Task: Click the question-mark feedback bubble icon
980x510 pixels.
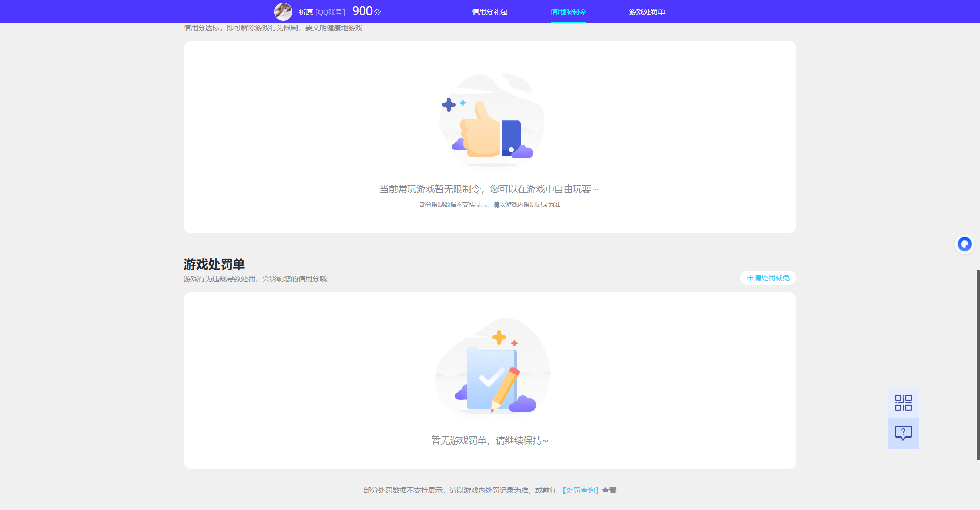Action: [903, 433]
